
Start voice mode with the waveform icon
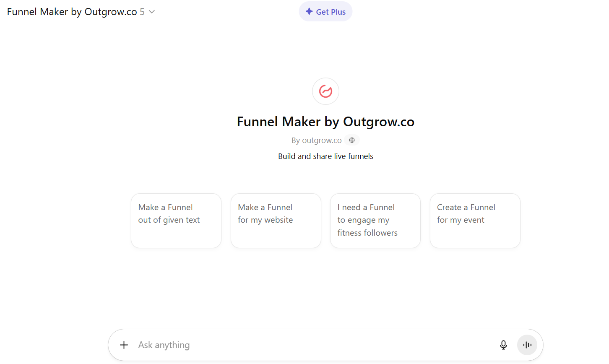tap(527, 345)
